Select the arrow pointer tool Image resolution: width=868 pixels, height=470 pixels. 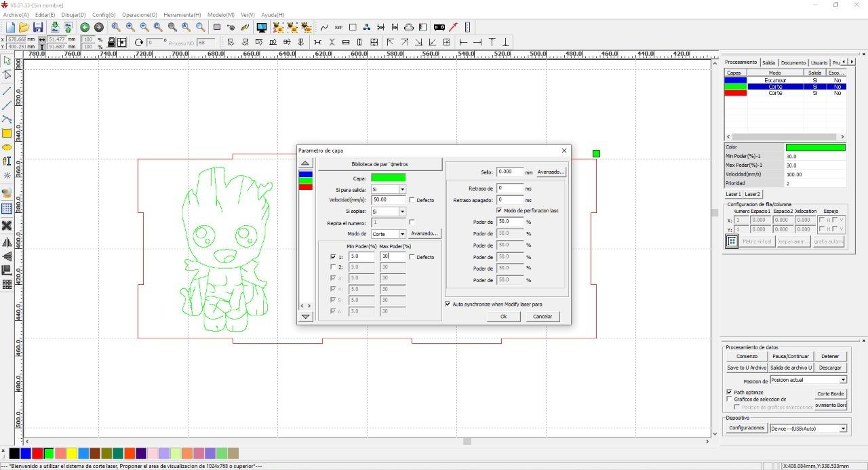coord(7,61)
